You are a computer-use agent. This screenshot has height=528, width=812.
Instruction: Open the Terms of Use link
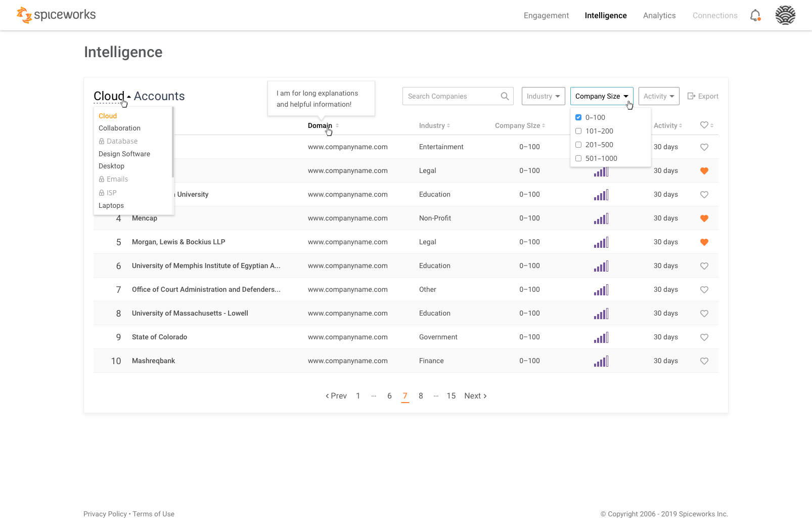tap(154, 514)
